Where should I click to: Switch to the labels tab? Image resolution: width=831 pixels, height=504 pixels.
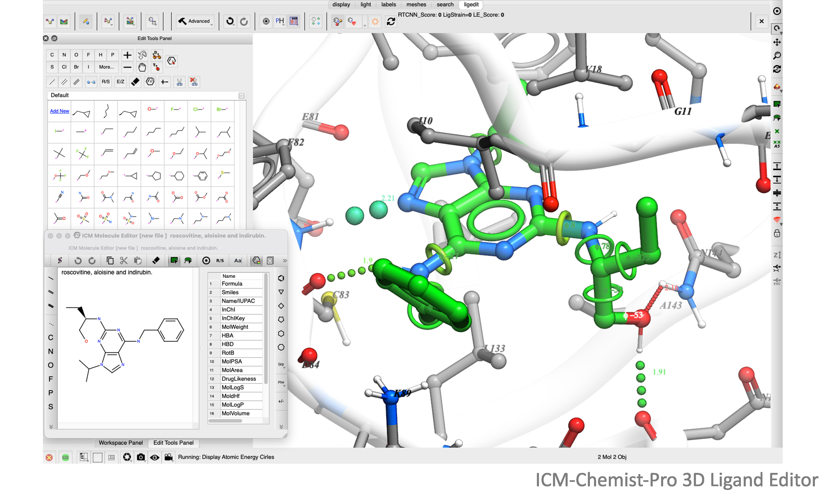389,4
